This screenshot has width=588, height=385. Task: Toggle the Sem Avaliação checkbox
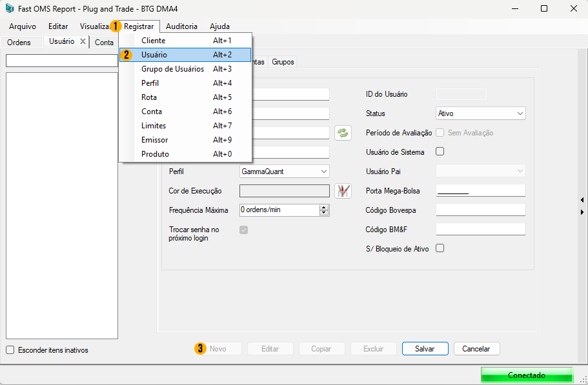coord(440,133)
